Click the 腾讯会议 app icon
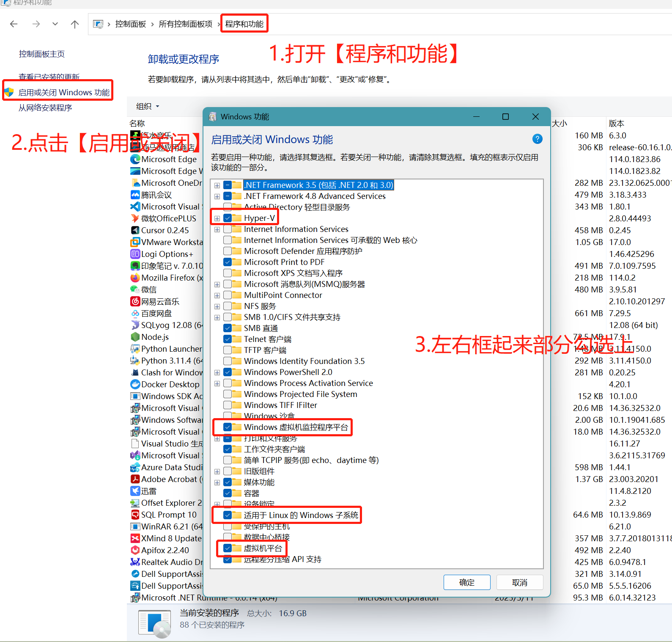Viewport: 672px width, 642px height. tap(135, 195)
